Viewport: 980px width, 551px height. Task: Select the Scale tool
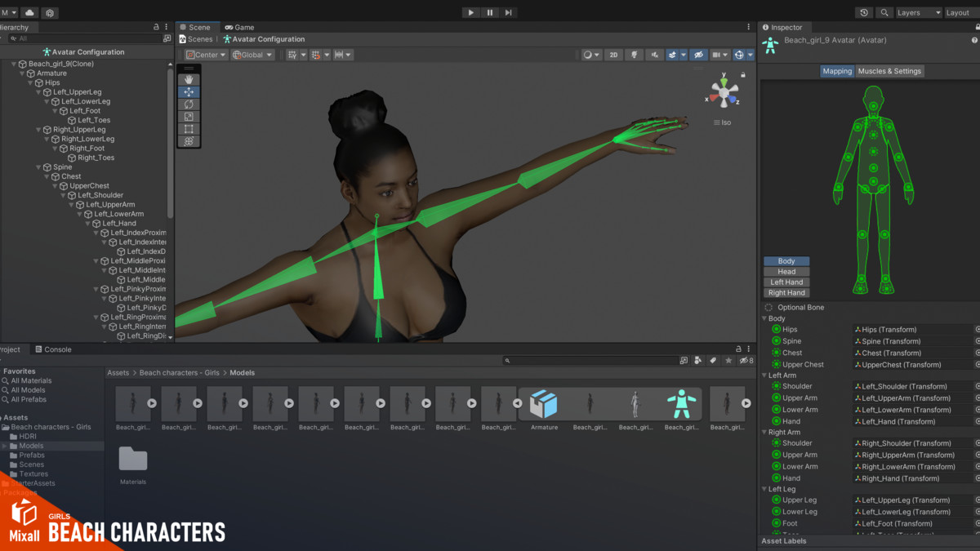coord(189,117)
